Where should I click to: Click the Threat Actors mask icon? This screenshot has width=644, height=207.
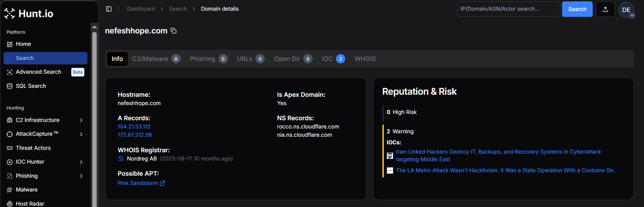pos(10,148)
